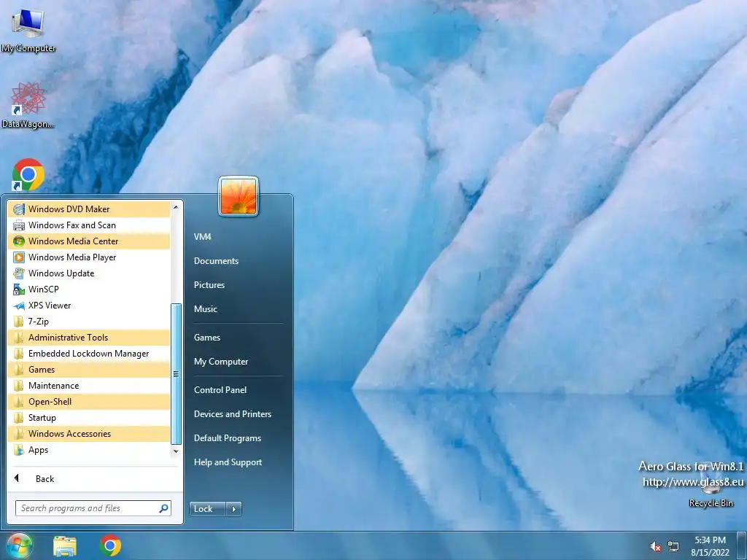Viewport: 747px width, 560px height.
Task: Select the DataWagon desktop shortcut
Action: point(28,105)
